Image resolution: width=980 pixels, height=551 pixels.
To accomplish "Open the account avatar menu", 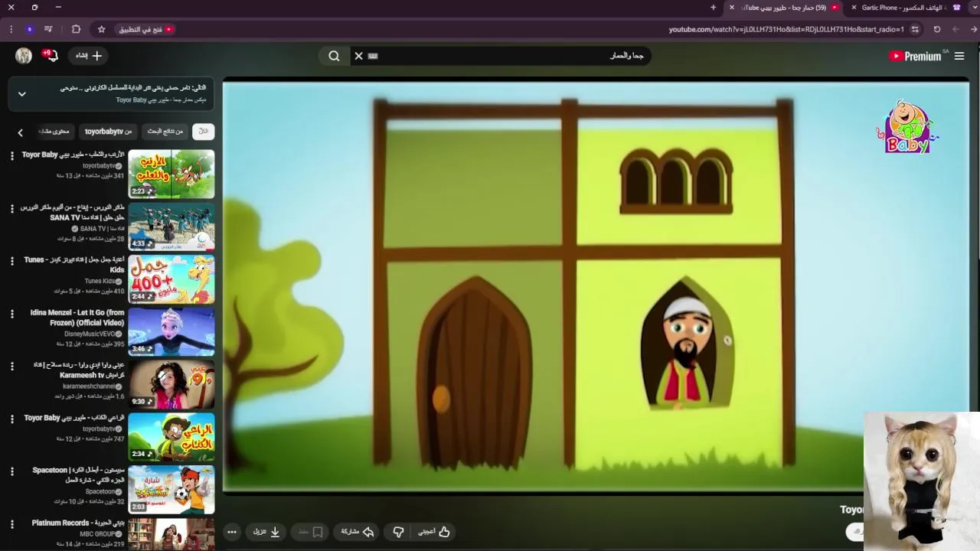I will (24, 55).
